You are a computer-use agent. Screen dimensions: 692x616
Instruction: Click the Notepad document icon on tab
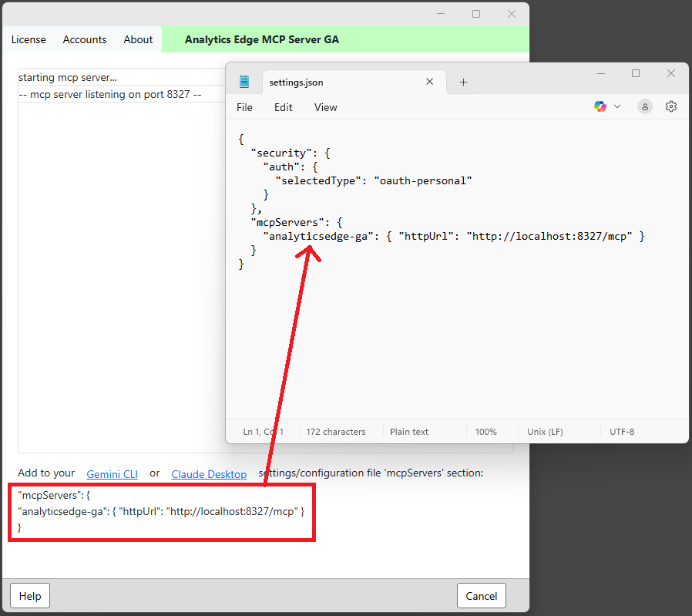tap(244, 82)
